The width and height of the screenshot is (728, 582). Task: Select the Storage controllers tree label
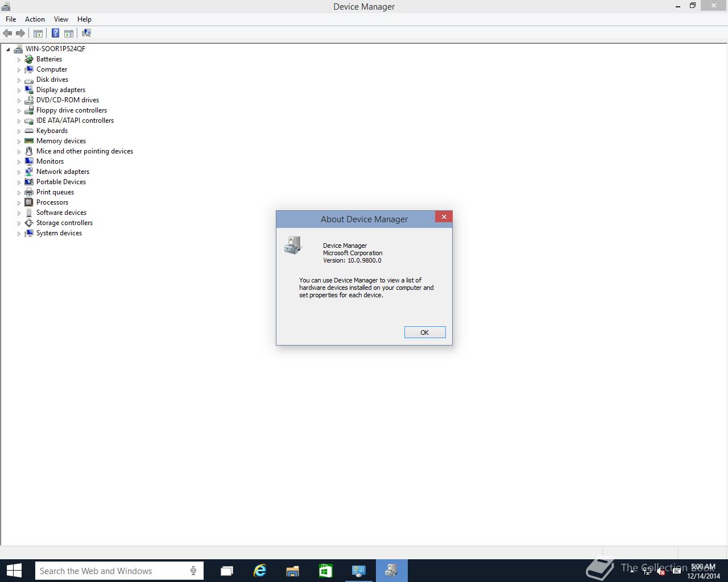pyautogui.click(x=64, y=223)
